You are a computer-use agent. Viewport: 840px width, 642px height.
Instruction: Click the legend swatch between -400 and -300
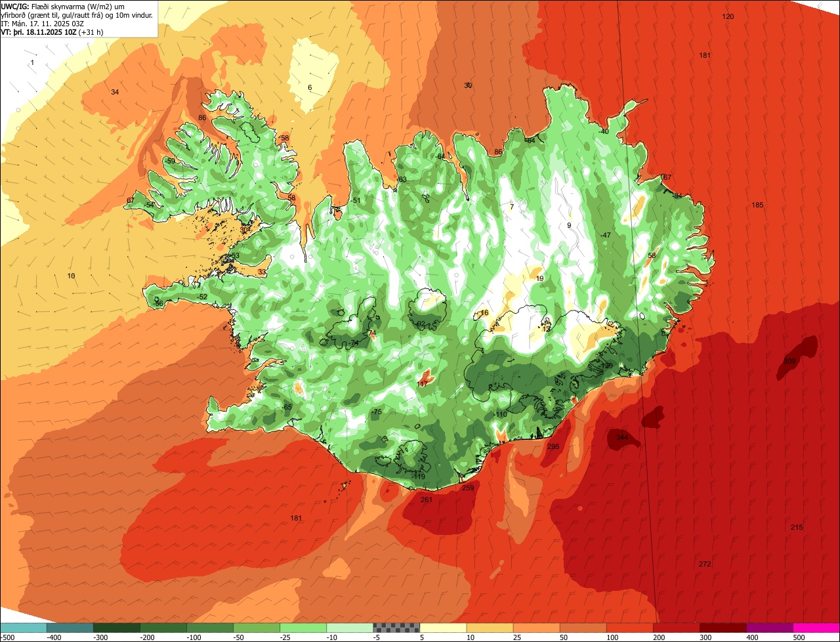(x=70, y=628)
